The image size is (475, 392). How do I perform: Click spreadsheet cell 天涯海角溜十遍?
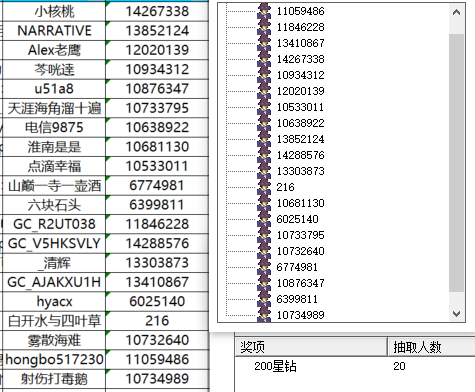point(54,108)
